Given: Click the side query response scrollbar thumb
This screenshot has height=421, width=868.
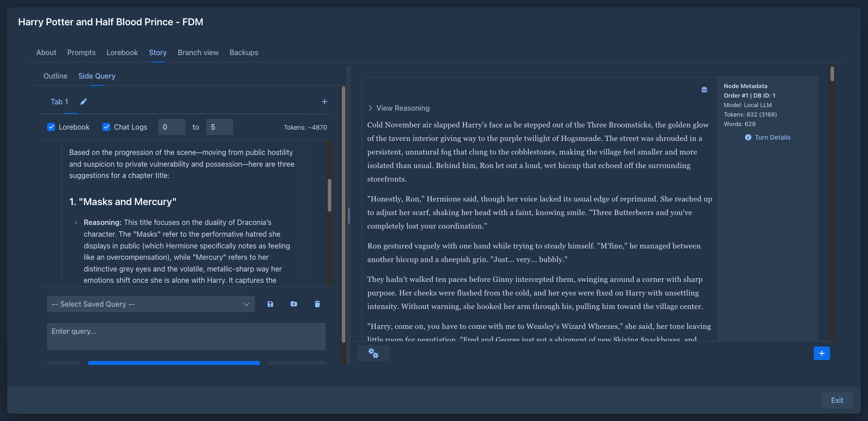Looking at the screenshot, I should 330,196.
